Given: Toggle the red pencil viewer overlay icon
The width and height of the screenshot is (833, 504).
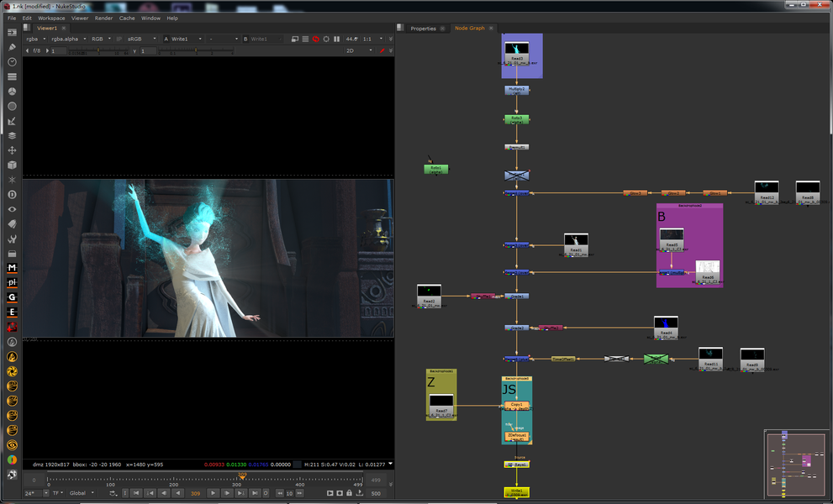Looking at the screenshot, I should (x=382, y=50).
